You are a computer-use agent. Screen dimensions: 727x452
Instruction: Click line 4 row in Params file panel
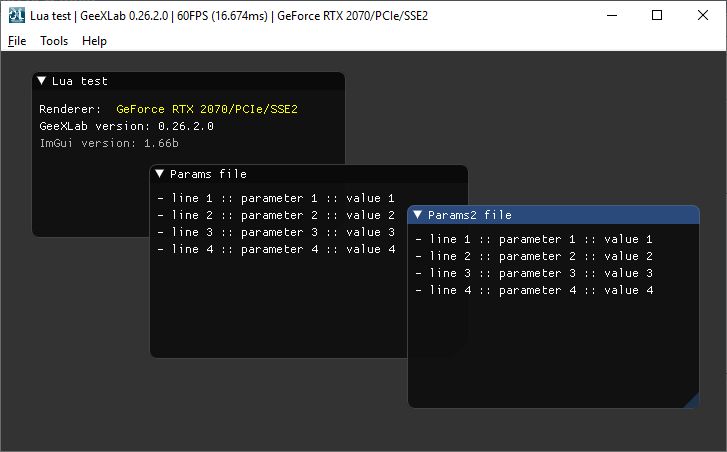click(x=276, y=249)
